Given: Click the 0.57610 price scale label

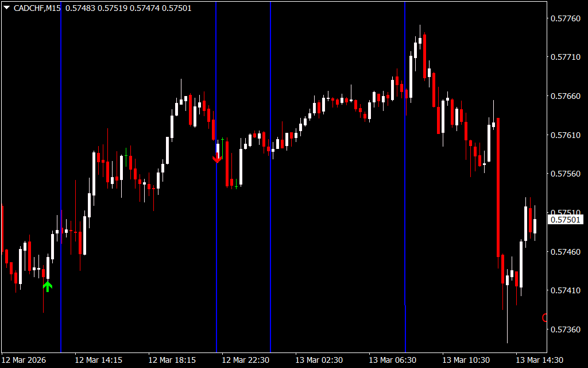Looking at the screenshot, I should 565,135.
